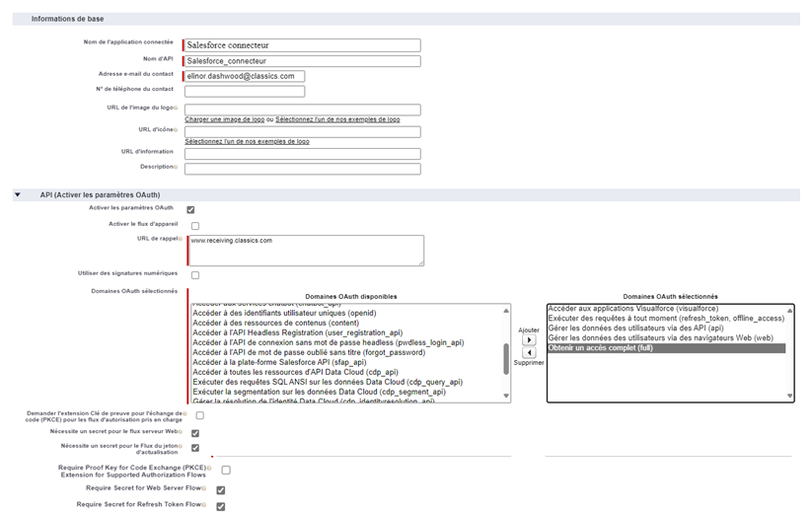Click the help icon next to URL de rappel
Screen dimensions: 812x513
[x=181, y=239]
